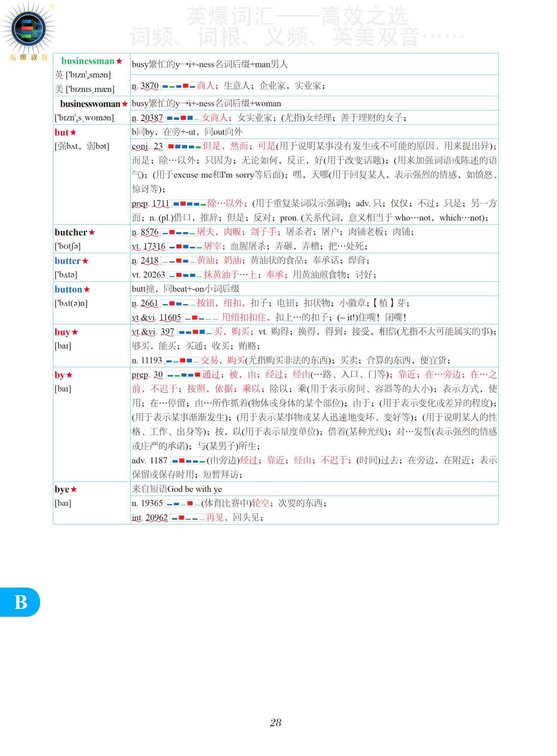Screen dimensions: 557x756
Task: Click the frequency bar after 'n. 3870'
Action: click(178, 86)
